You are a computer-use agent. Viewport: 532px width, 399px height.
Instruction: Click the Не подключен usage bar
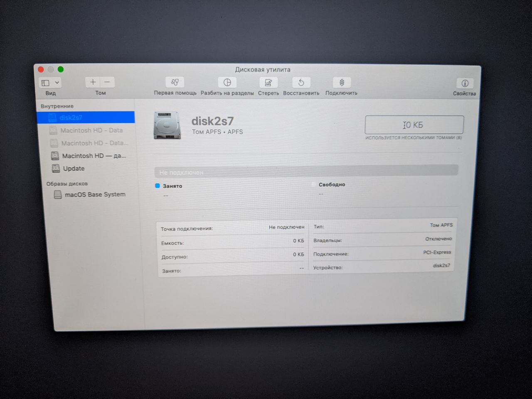[x=306, y=170]
